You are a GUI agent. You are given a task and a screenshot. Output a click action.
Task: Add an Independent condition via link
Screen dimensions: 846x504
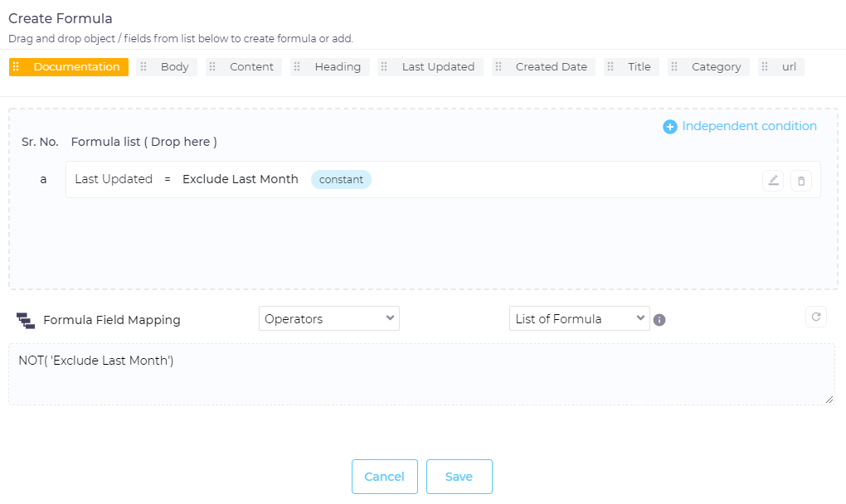point(749,126)
